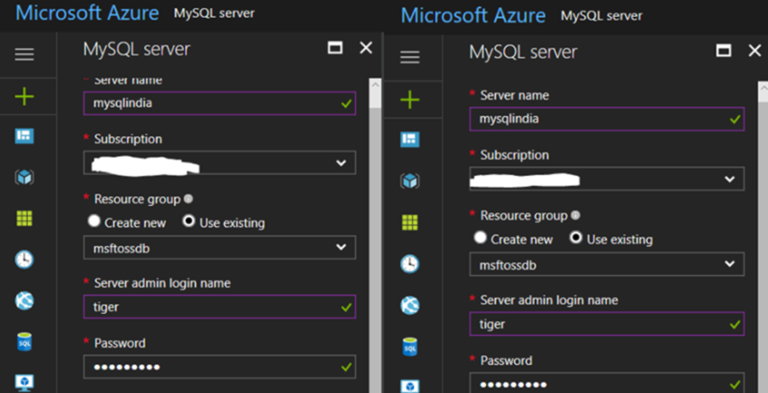Click scrollbar up arrow in left blade
The image size is (768, 393).
375,84
